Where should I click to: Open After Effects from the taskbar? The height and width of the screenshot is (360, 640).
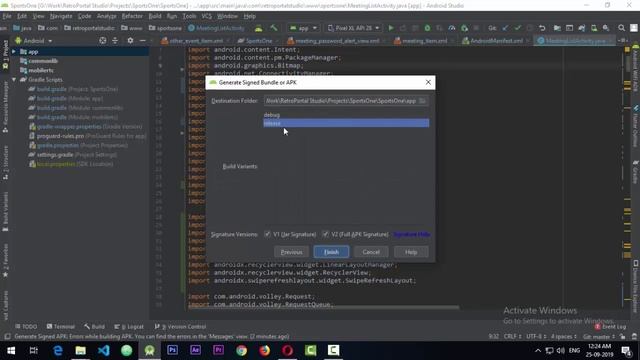point(196,350)
